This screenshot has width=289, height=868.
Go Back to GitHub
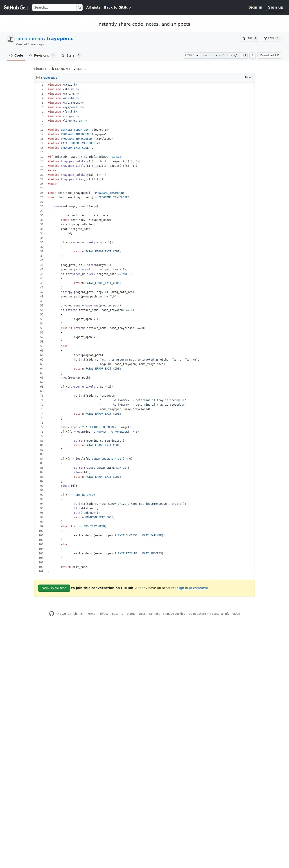(117, 7)
